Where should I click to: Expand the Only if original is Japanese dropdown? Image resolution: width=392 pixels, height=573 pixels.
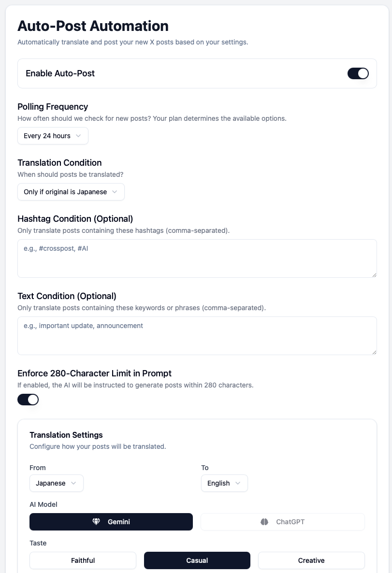pos(71,192)
